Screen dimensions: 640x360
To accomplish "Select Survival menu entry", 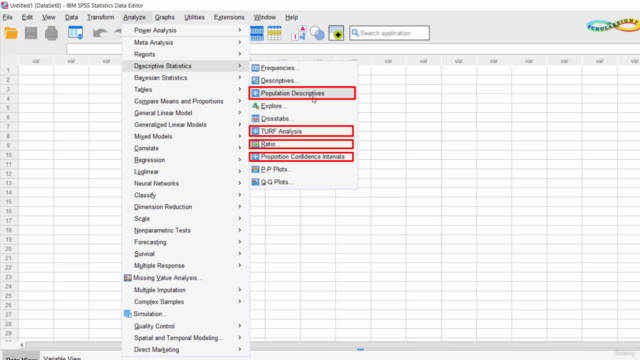I will 186,254.
